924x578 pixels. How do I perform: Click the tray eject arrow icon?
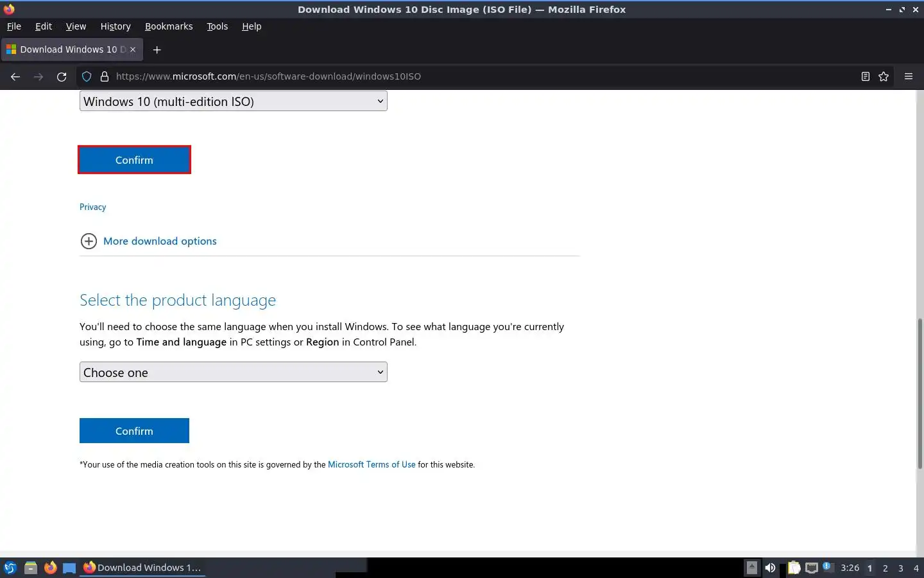(x=751, y=568)
